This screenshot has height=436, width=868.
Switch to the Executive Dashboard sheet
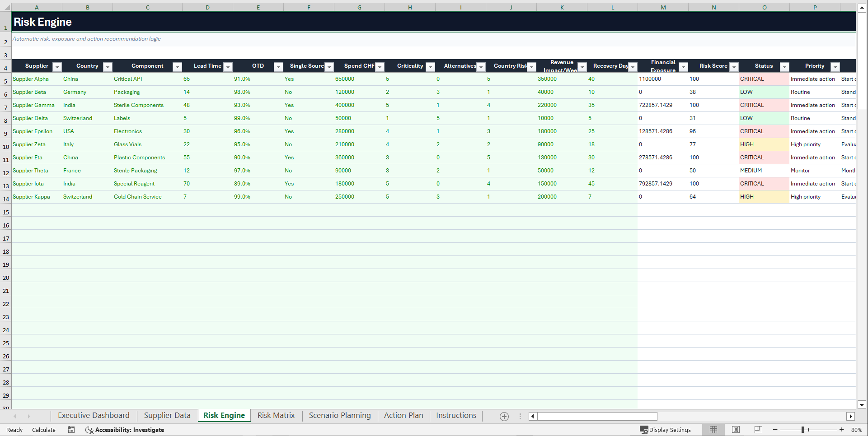coord(94,415)
